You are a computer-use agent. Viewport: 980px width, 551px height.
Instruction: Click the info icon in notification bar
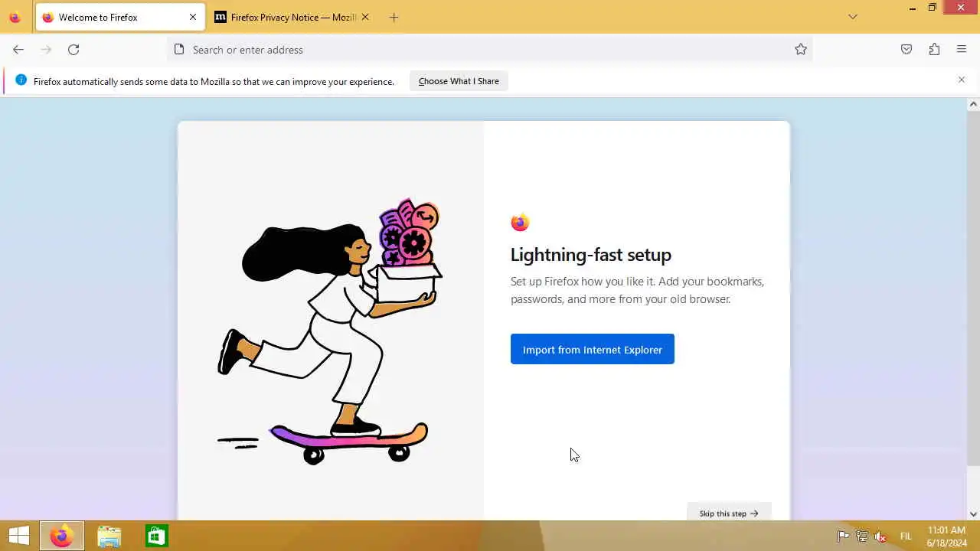point(21,80)
